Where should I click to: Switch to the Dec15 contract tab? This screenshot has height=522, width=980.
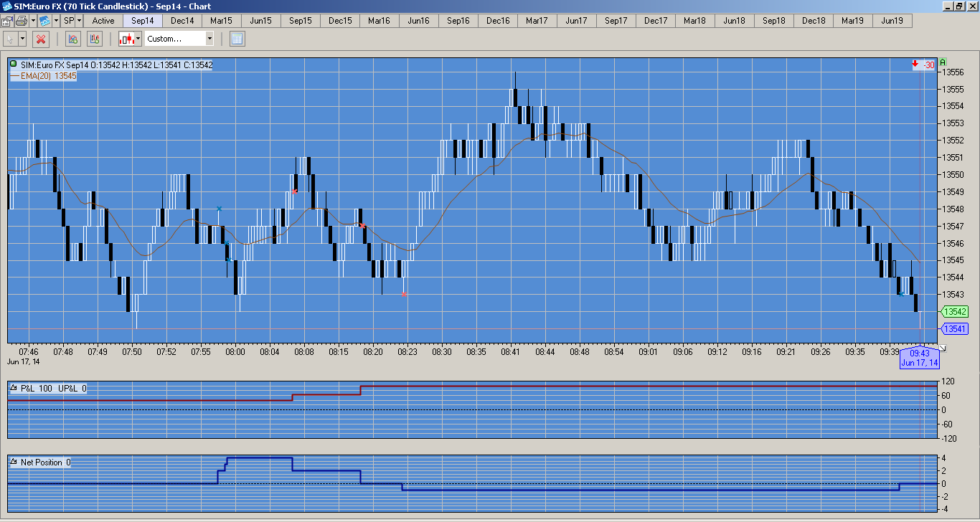pyautogui.click(x=340, y=21)
